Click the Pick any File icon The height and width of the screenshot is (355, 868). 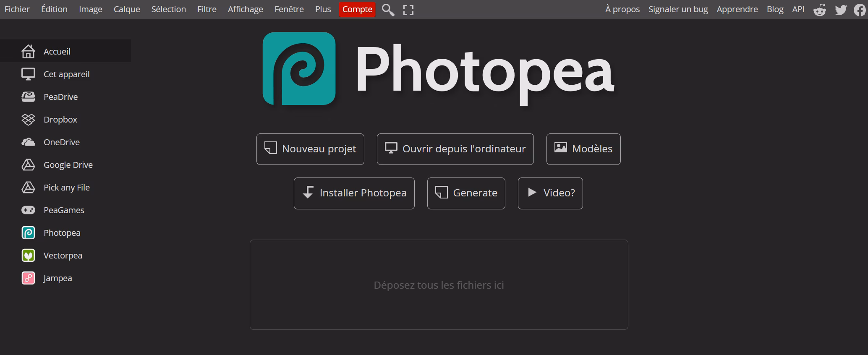point(28,188)
